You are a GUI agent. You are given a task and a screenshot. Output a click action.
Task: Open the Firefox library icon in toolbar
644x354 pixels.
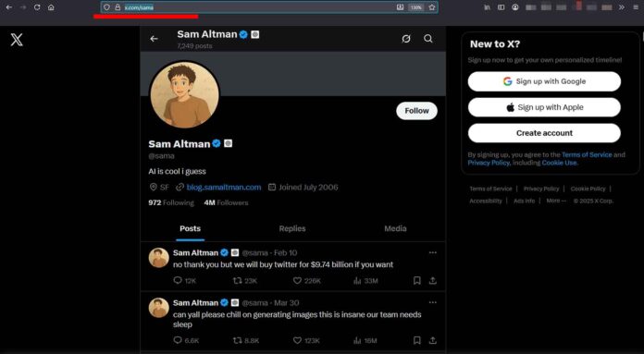pos(487,7)
